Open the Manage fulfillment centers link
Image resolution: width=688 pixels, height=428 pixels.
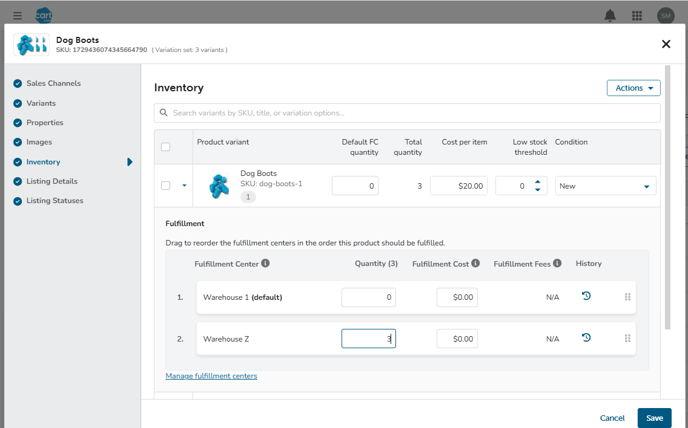point(211,376)
